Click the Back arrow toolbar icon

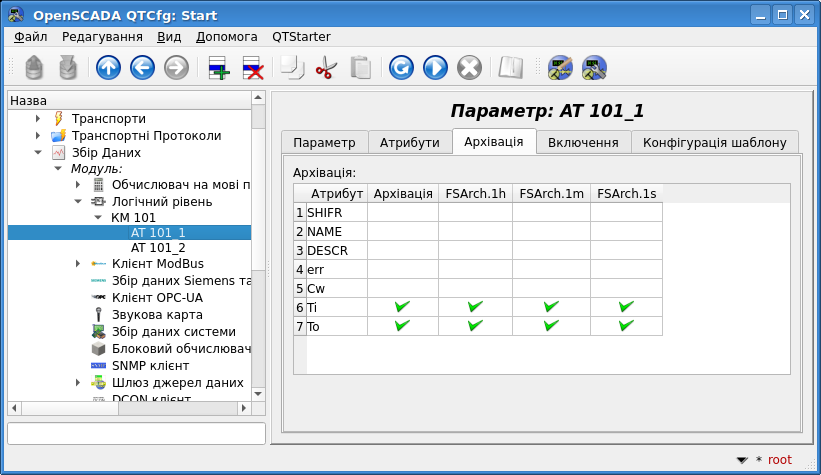pyautogui.click(x=142, y=68)
